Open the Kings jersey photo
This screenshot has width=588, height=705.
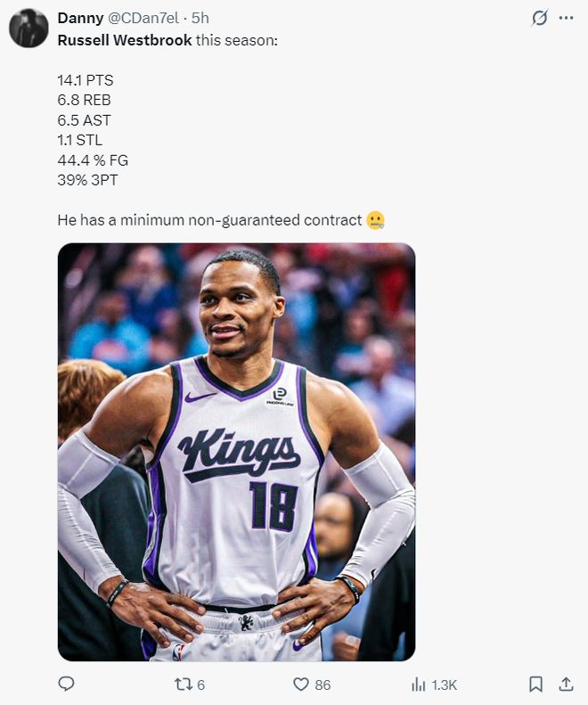tap(236, 452)
